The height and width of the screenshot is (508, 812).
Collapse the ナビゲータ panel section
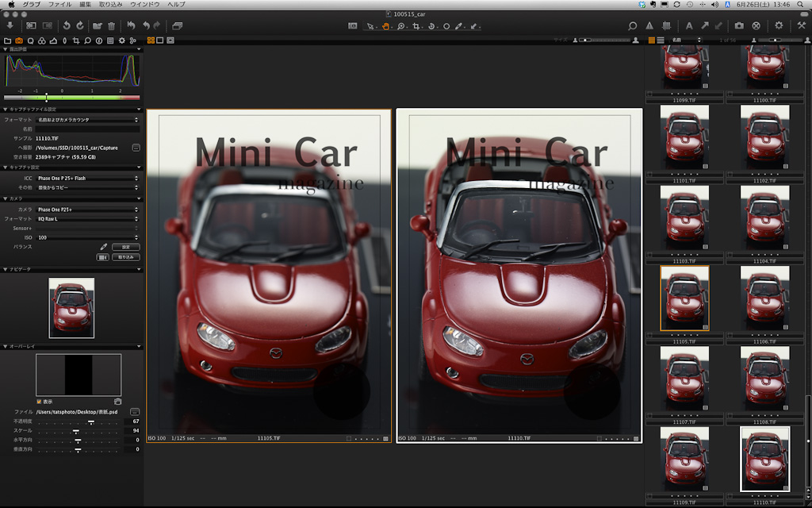coord(5,269)
